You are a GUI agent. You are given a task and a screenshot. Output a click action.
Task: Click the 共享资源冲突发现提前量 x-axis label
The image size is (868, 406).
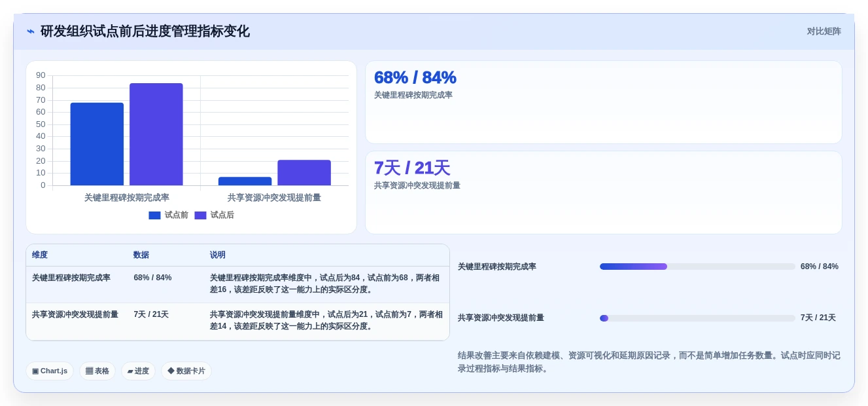click(x=275, y=197)
